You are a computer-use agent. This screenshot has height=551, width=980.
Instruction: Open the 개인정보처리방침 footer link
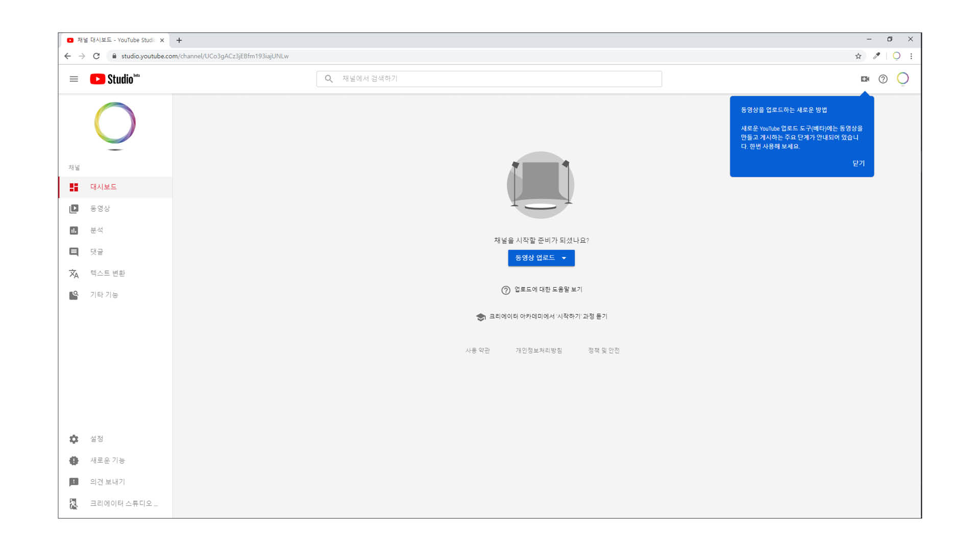[538, 350]
